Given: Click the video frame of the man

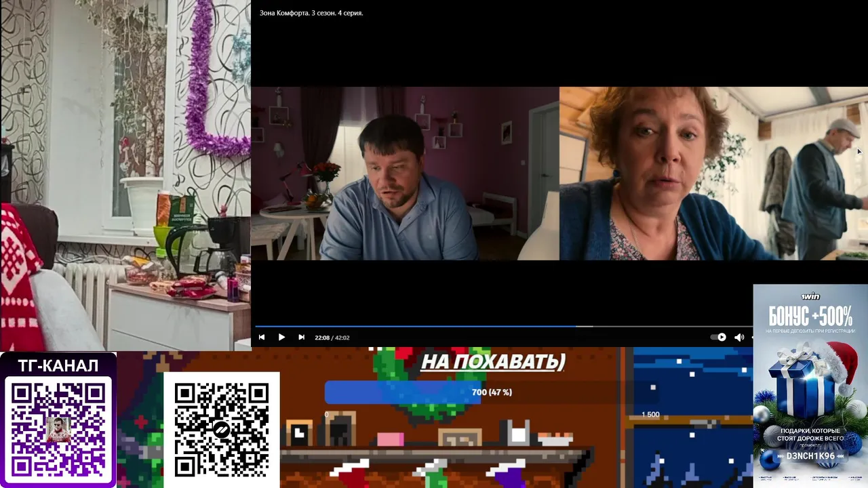Looking at the screenshot, I should pos(405,173).
